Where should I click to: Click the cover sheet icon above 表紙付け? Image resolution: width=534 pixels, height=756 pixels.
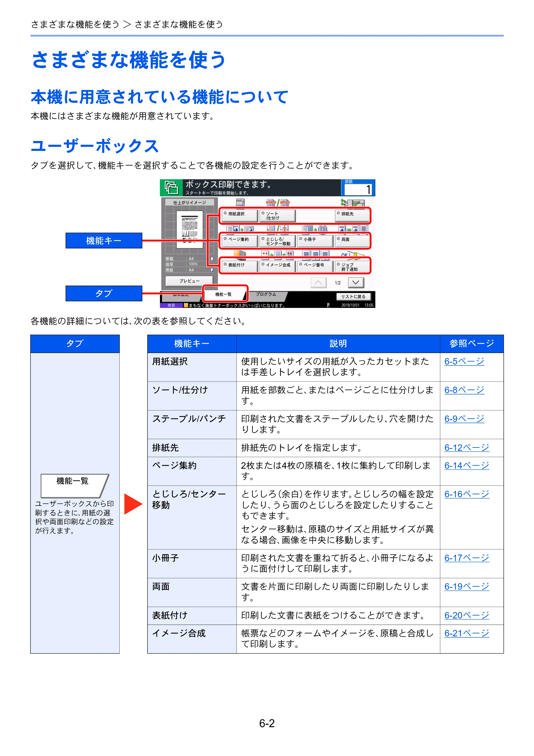tap(240, 253)
